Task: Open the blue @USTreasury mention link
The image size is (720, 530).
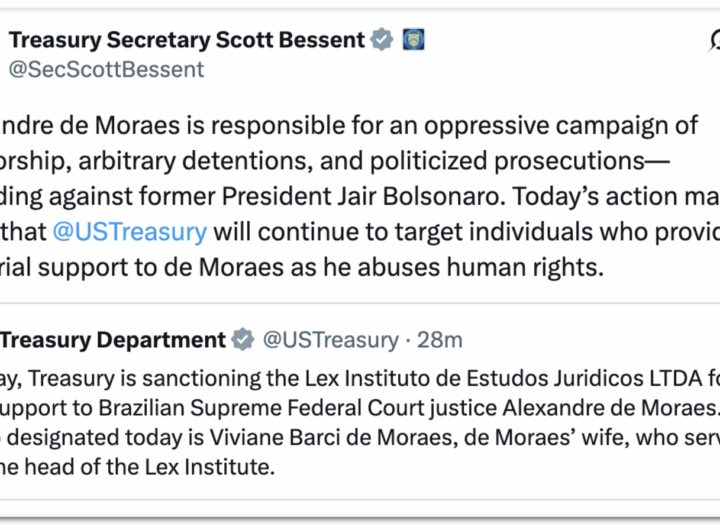Action: (x=129, y=232)
